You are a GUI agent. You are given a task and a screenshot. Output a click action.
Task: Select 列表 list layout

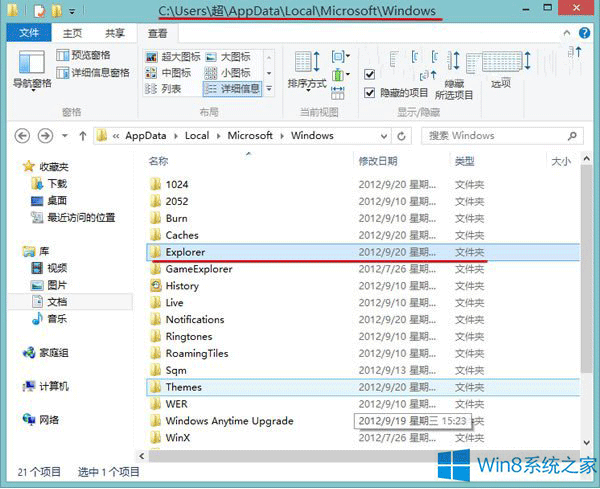[163, 89]
